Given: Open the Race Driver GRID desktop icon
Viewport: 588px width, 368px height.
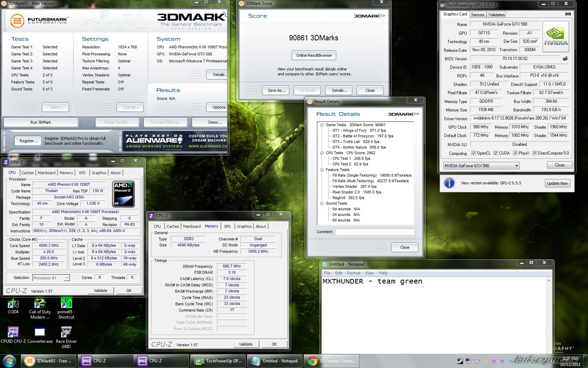Looking at the screenshot, I should [x=66, y=332].
